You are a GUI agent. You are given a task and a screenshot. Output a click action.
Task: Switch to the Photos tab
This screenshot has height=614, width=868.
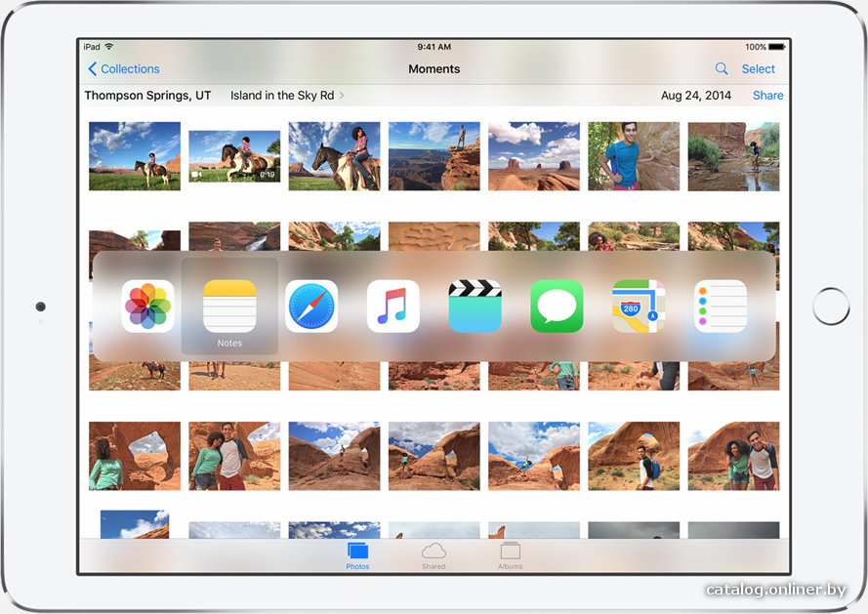pyautogui.click(x=357, y=555)
